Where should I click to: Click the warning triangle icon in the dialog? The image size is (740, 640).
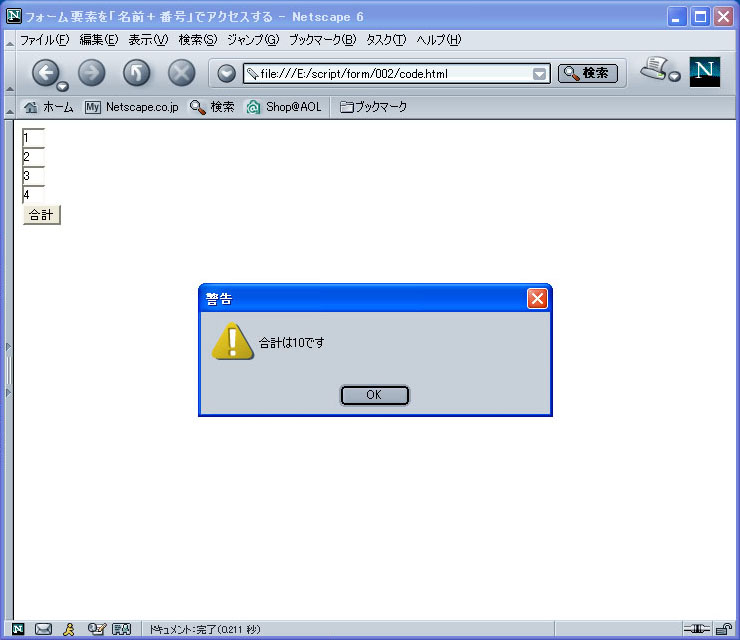pyautogui.click(x=233, y=341)
